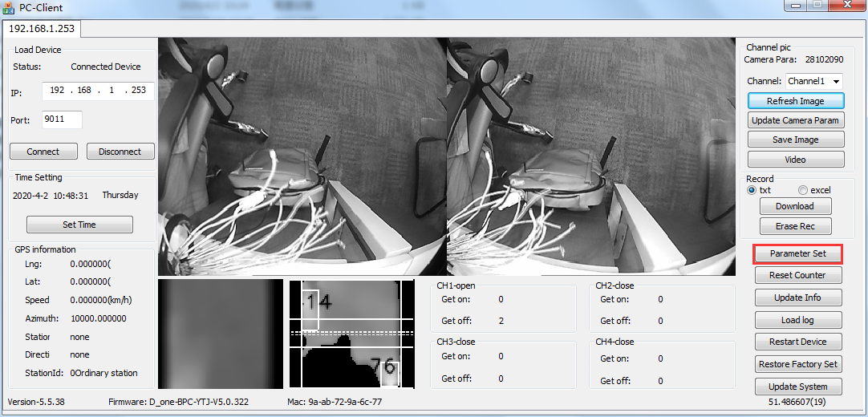
Task: Click the time text 2020-4-2 10:48:31
Action: point(51,195)
